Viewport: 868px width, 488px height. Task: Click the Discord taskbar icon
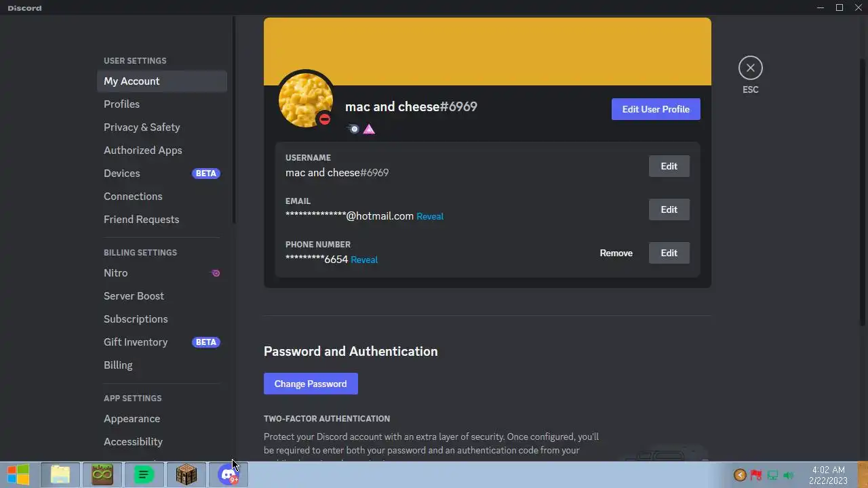pos(229,475)
